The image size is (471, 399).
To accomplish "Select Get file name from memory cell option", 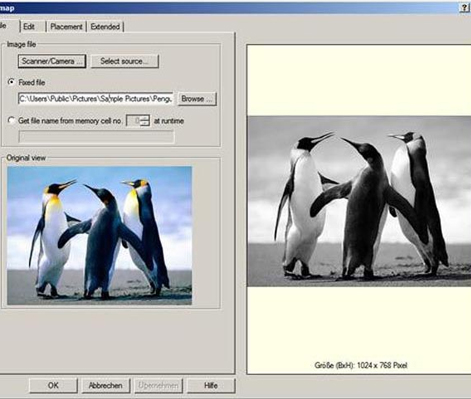I will (x=12, y=121).
